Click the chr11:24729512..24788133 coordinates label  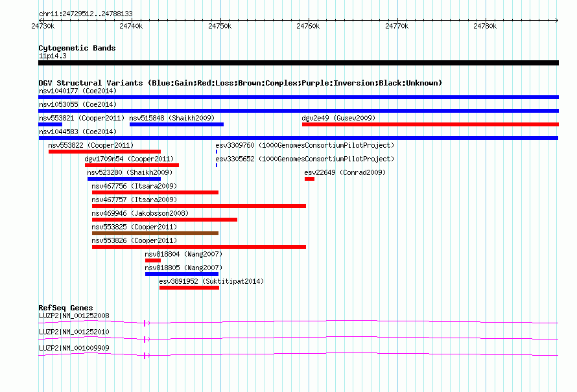pos(86,14)
